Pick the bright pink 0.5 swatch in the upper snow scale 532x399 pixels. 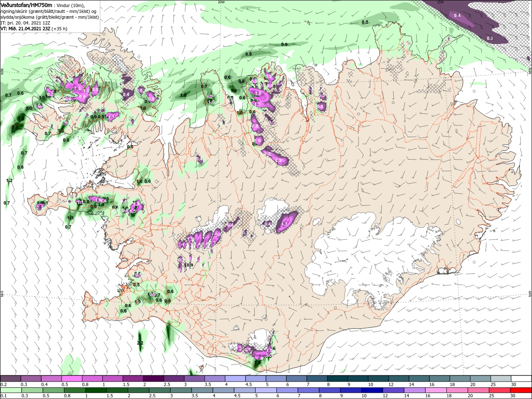click(71, 379)
